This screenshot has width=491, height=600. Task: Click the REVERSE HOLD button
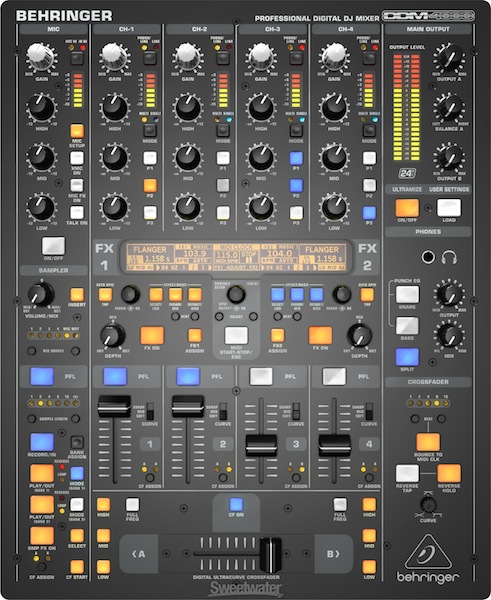click(x=449, y=474)
